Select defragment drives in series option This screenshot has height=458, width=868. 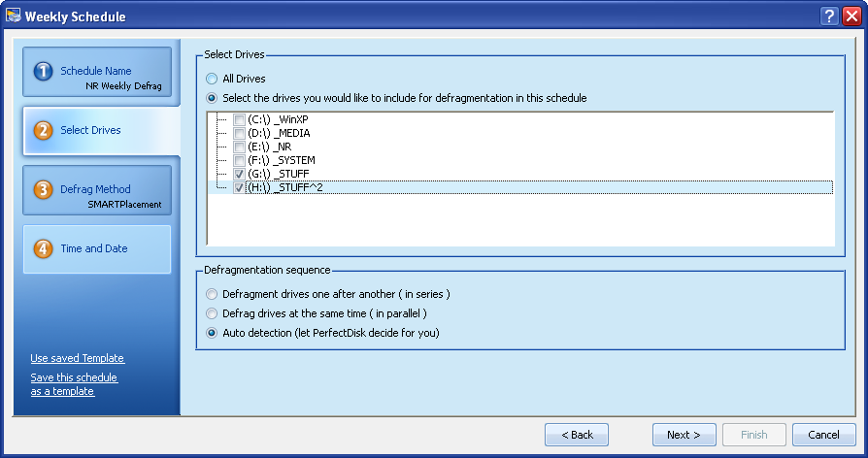click(x=212, y=294)
